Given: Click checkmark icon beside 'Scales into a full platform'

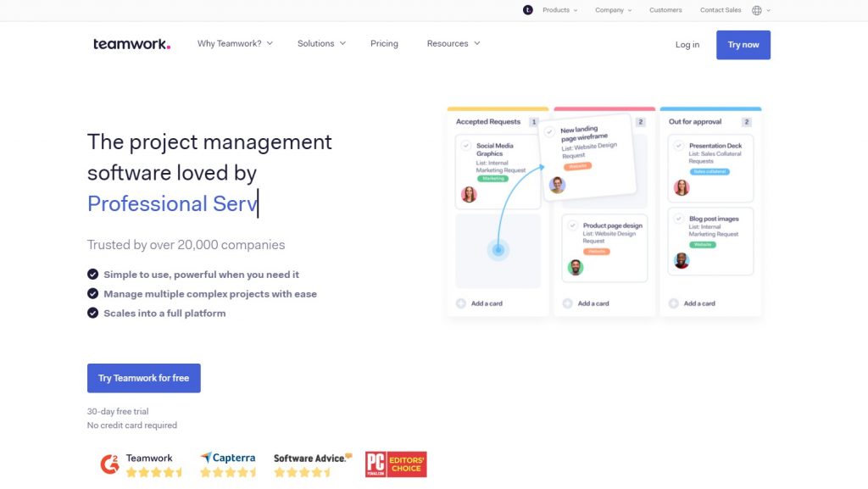Looking at the screenshot, I should [x=93, y=313].
